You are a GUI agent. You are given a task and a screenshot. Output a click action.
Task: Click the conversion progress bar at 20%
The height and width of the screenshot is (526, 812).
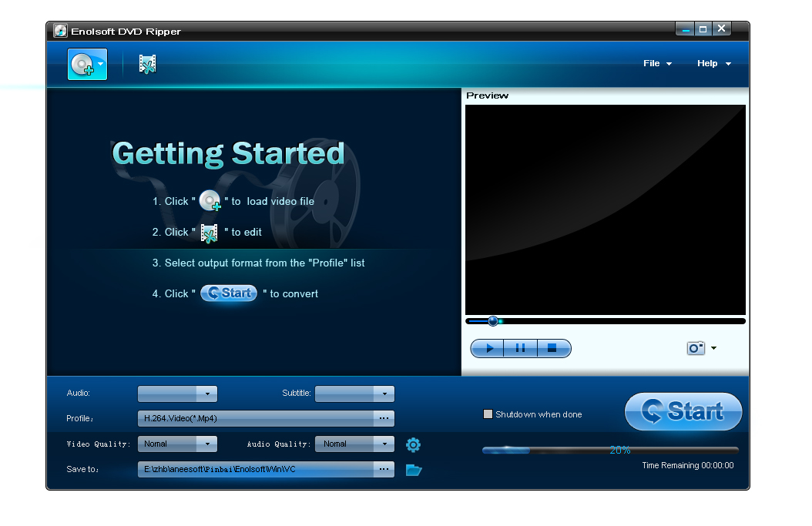click(610, 451)
